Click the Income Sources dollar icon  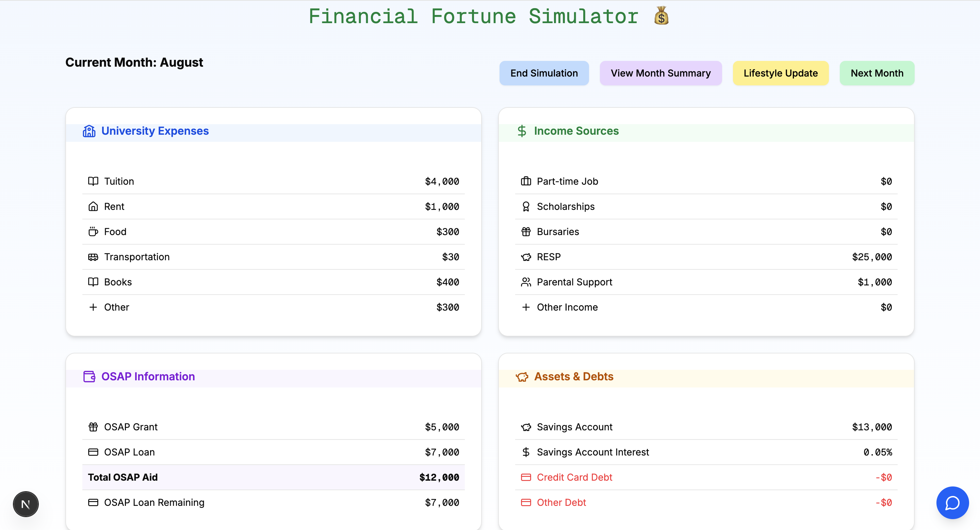522,131
